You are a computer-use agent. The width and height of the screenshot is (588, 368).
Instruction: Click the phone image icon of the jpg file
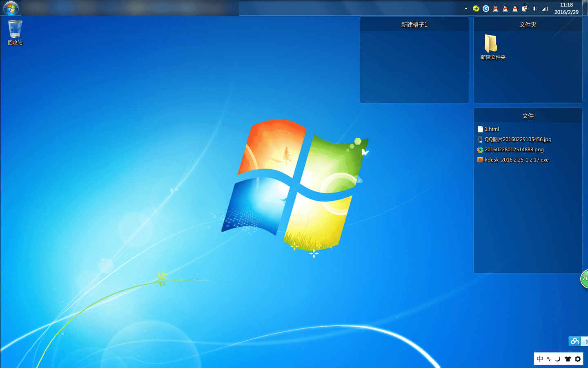tap(480, 139)
